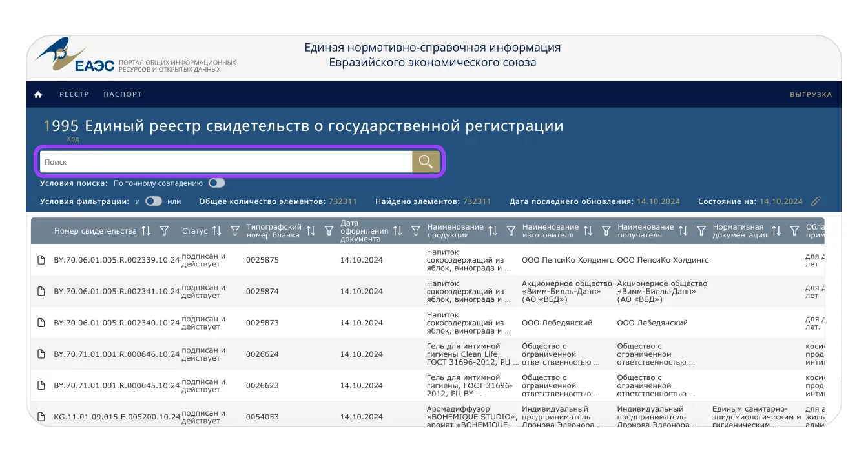Sort by Наименование продукции column
The image size is (868, 462).
pos(493,231)
